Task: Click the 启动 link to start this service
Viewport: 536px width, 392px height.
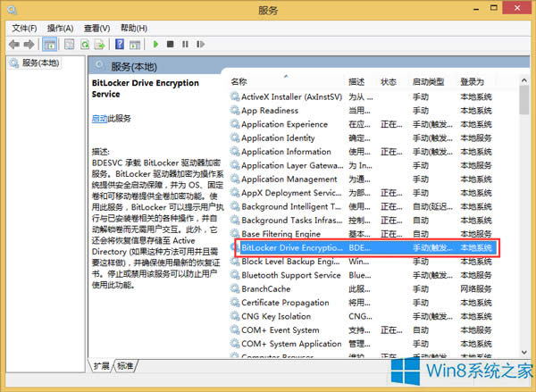Action: point(100,119)
